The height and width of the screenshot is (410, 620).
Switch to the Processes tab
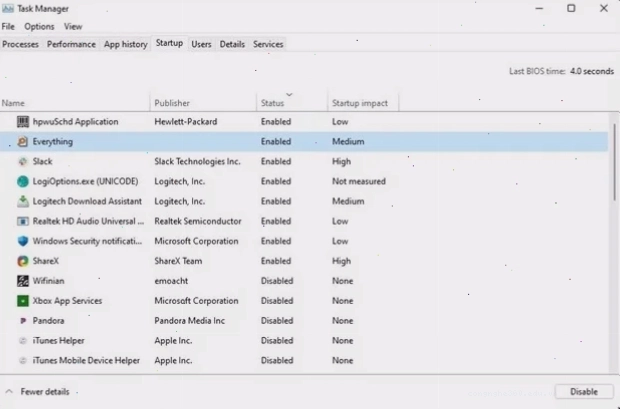pyautogui.click(x=21, y=44)
